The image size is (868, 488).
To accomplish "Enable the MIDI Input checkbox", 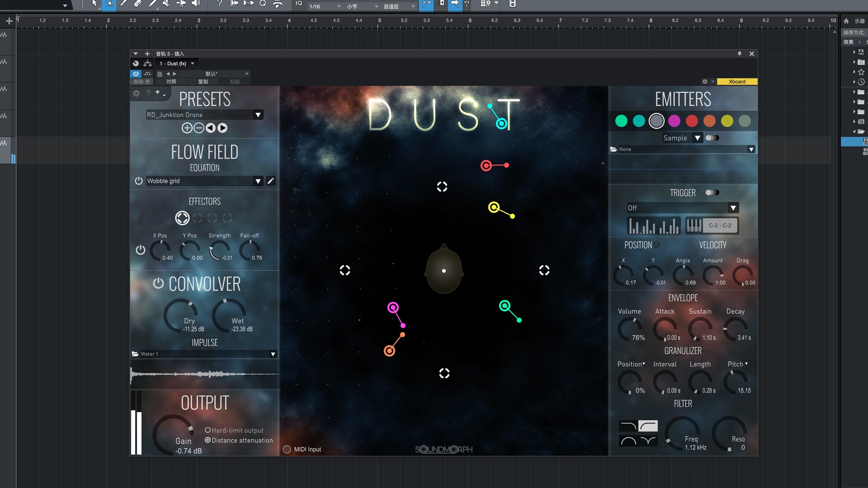I will pos(287,449).
